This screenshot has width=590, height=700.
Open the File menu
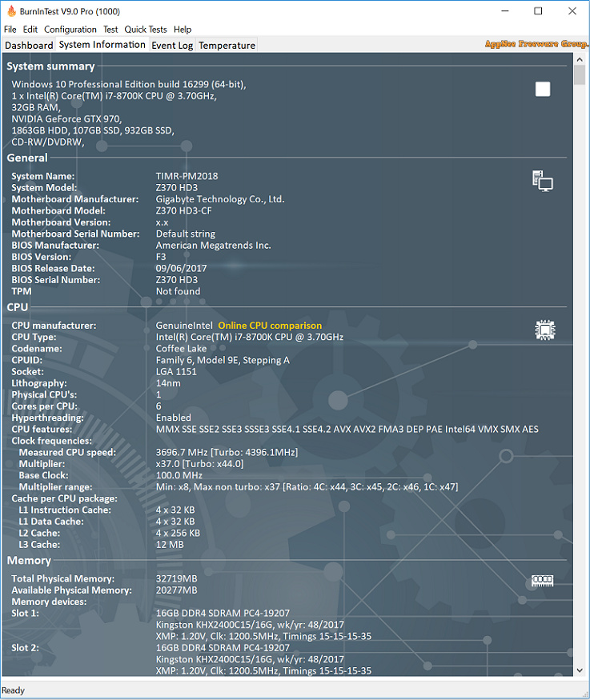coord(10,30)
